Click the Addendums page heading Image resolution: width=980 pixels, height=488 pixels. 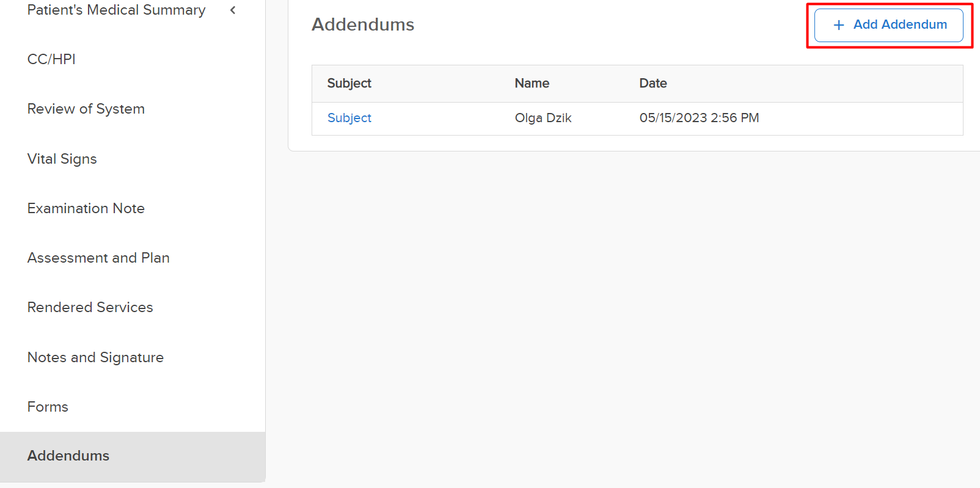coord(363,24)
